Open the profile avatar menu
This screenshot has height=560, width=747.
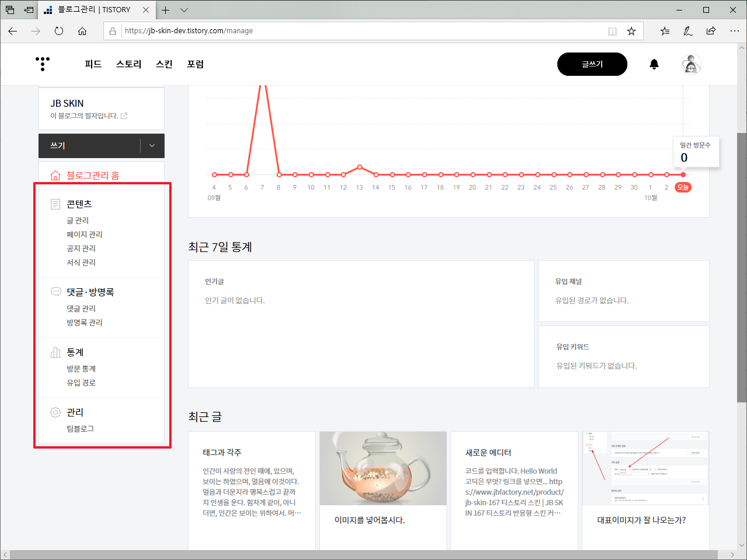pyautogui.click(x=692, y=64)
